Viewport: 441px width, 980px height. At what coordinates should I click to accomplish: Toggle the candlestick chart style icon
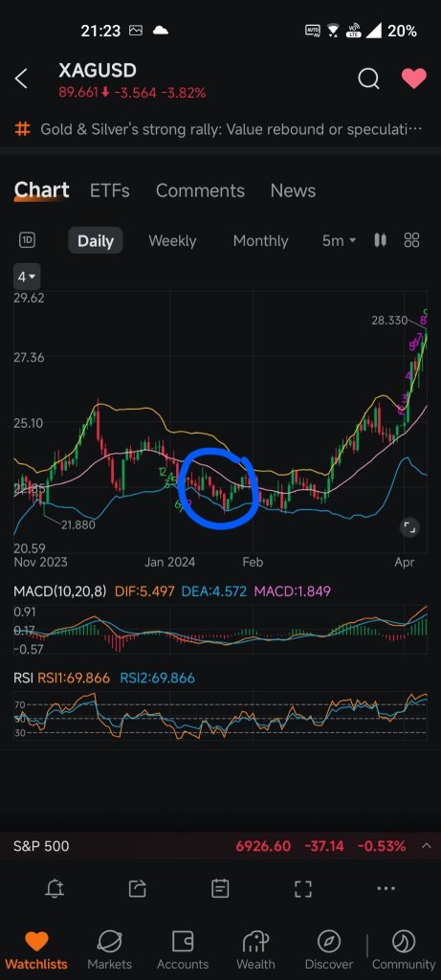(x=380, y=240)
